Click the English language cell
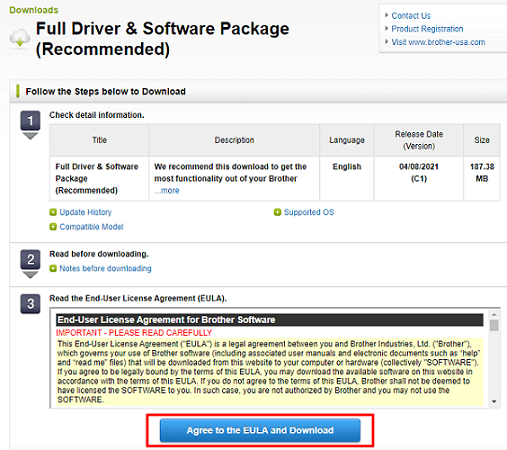Viewport: 507px width, 450px height. (347, 179)
